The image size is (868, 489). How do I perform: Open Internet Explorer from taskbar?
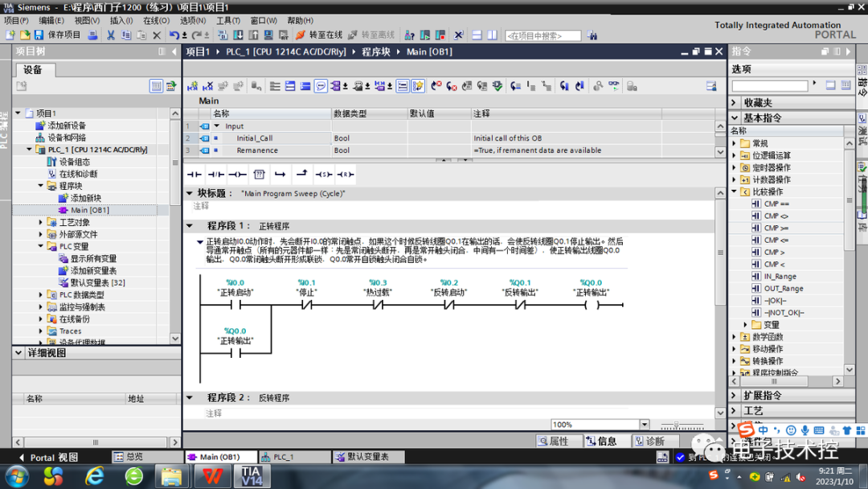[x=95, y=475]
